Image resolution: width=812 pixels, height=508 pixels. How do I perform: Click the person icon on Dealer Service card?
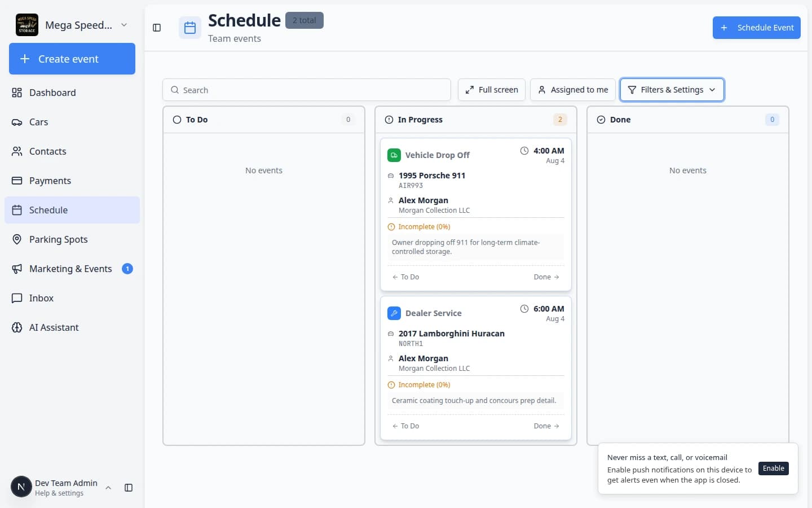pyautogui.click(x=391, y=358)
